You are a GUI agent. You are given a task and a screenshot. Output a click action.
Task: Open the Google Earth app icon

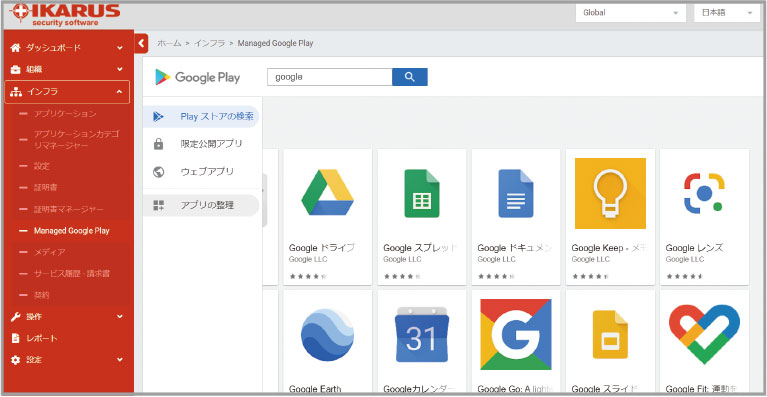coord(327,335)
